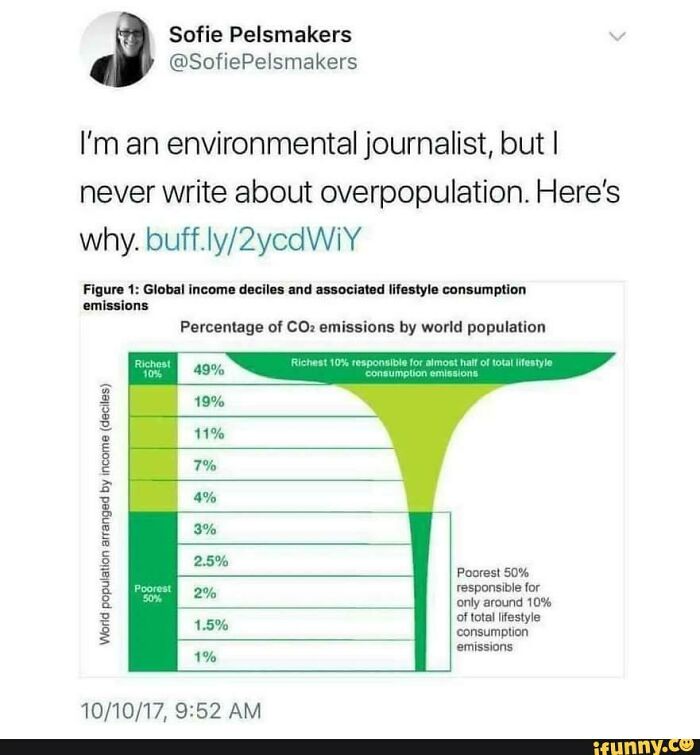
Task: Click the Sofie Pelsmakers display name
Action: click(x=260, y=35)
